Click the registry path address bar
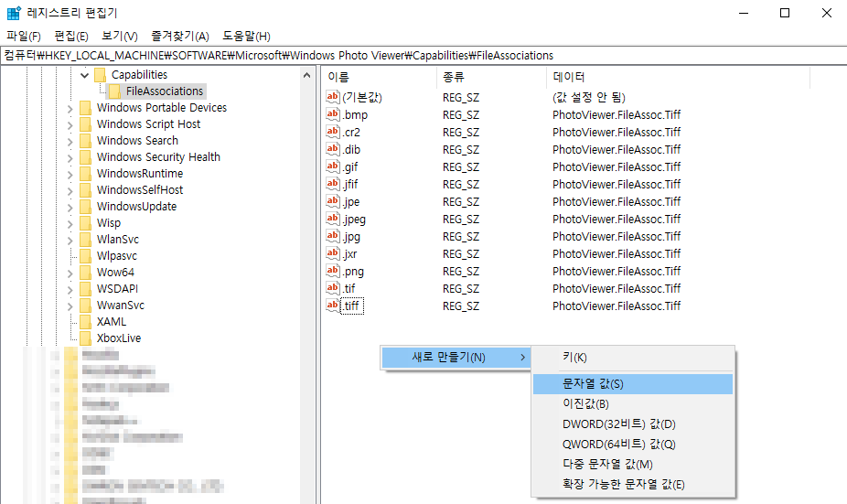 click(x=423, y=56)
